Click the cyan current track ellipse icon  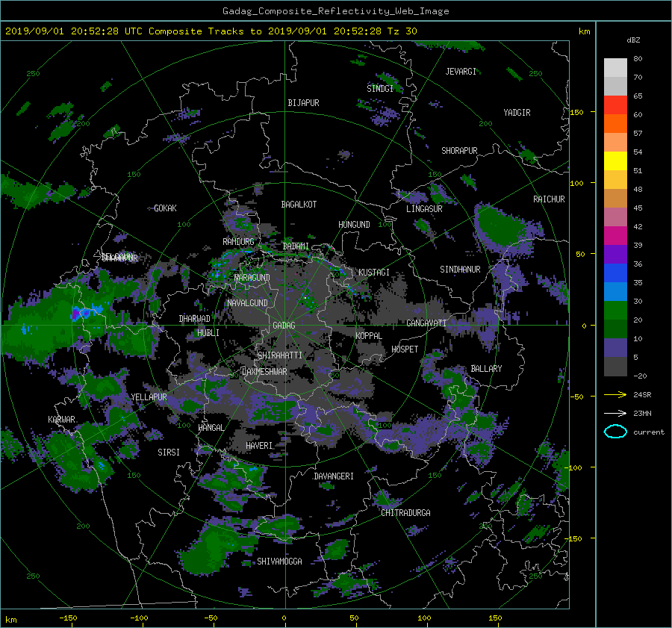click(x=615, y=432)
